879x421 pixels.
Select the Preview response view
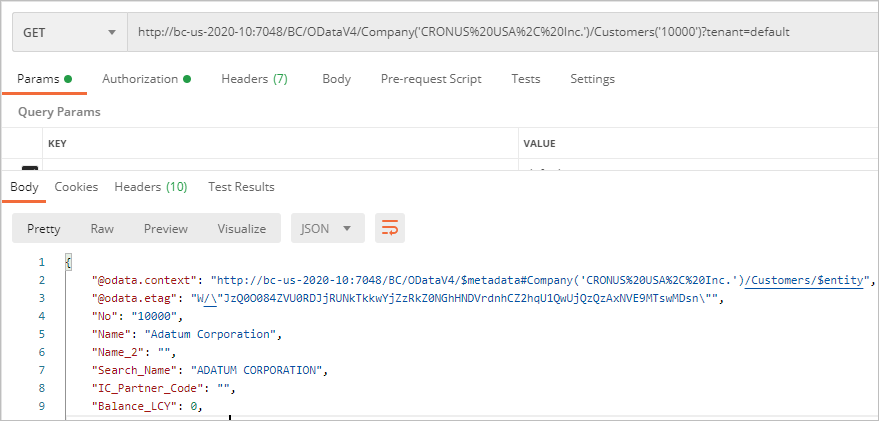166,229
